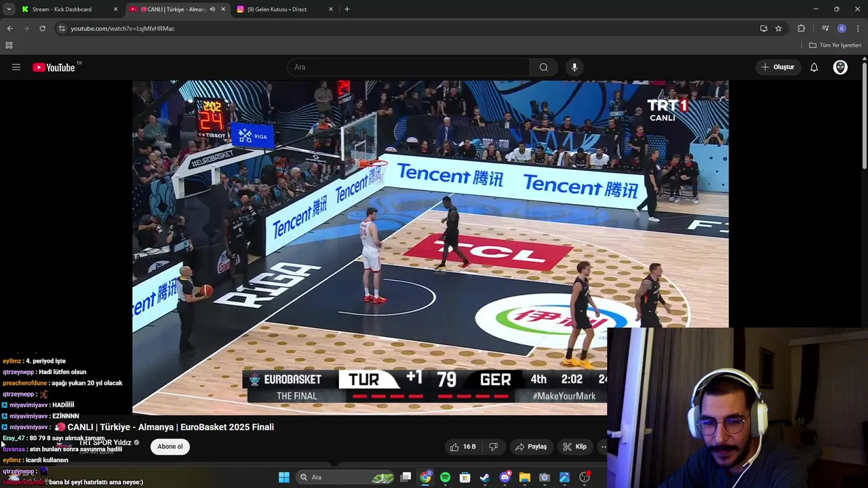Open OBS Studio from the taskbar
Screen dimensions: 868x488
click(x=585, y=477)
